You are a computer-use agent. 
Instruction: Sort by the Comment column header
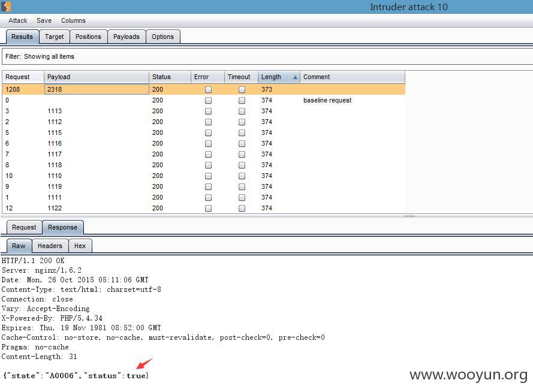tap(353, 77)
